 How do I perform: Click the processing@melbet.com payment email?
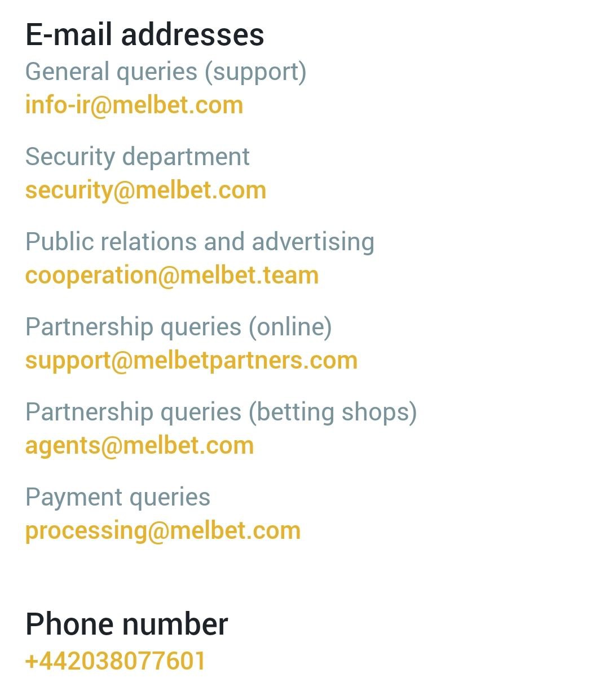pyautogui.click(x=163, y=531)
